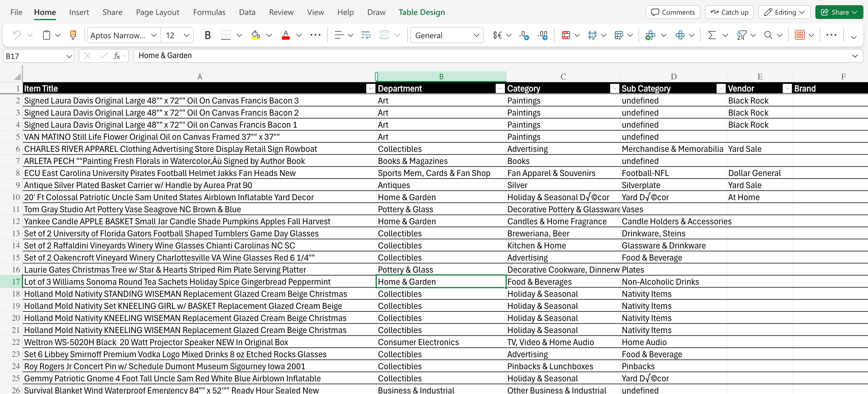Click the Paste clipboard icon

click(47, 35)
